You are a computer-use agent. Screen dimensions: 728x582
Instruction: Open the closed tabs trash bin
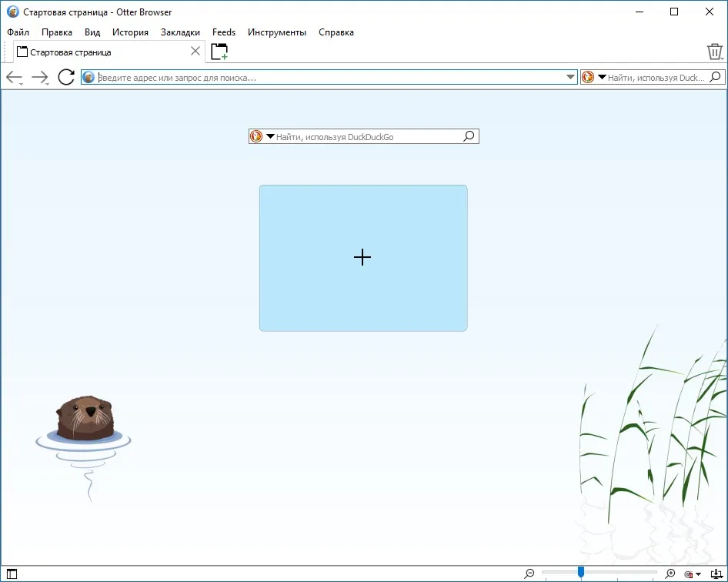714,52
